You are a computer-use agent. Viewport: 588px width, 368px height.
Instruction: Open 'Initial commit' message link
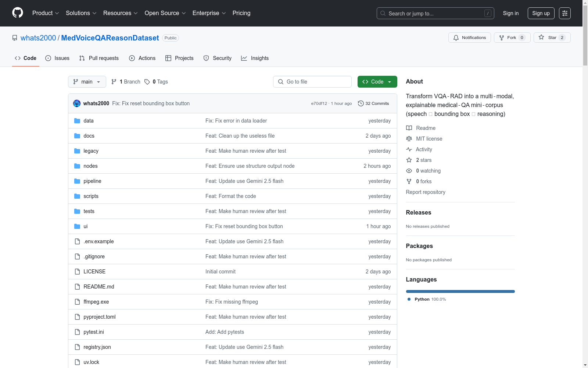coord(220,272)
